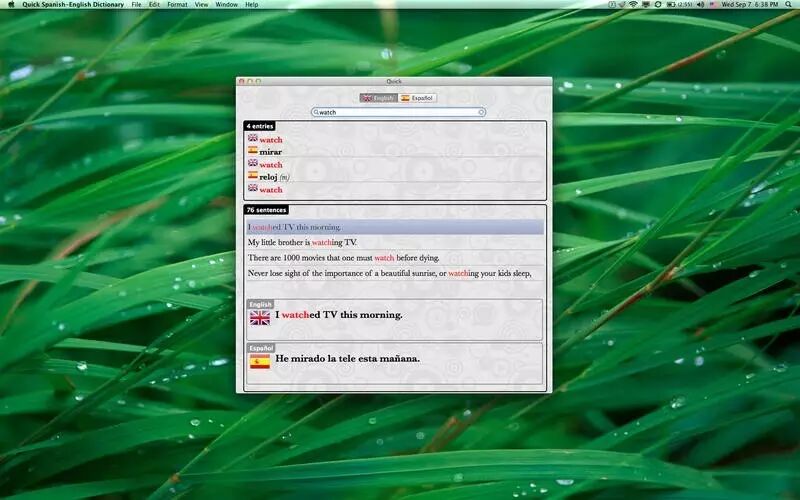Open the Wi-Fi status menu
Screen dimensions: 800x500
[633, 5]
